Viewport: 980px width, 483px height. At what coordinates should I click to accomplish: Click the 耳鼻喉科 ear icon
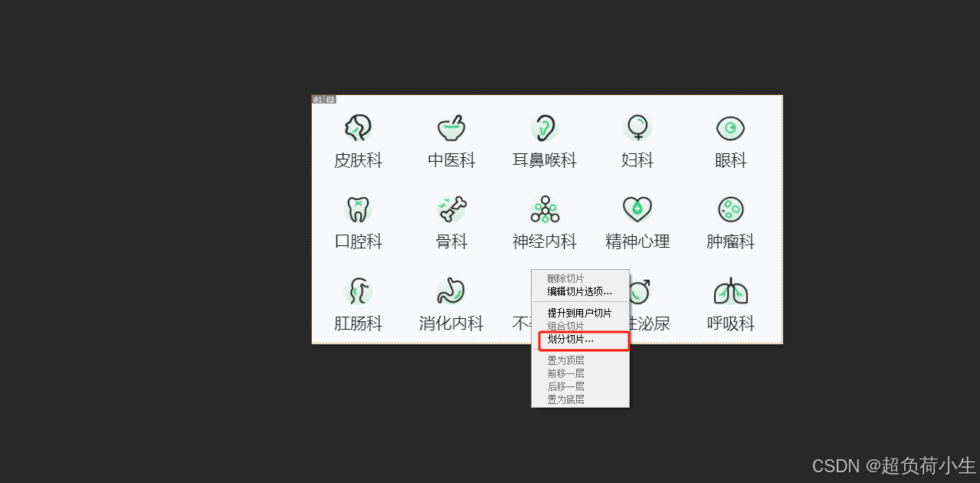[544, 128]
